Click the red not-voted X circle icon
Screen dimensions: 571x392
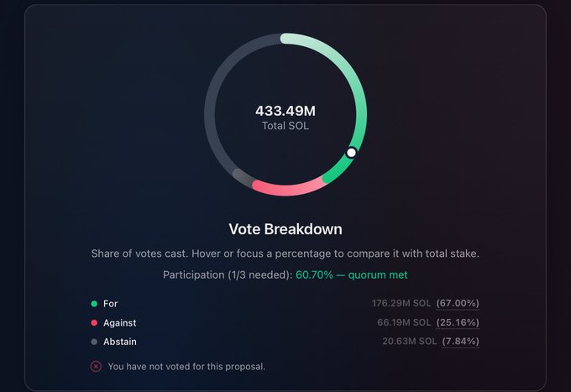coord(96,366)
